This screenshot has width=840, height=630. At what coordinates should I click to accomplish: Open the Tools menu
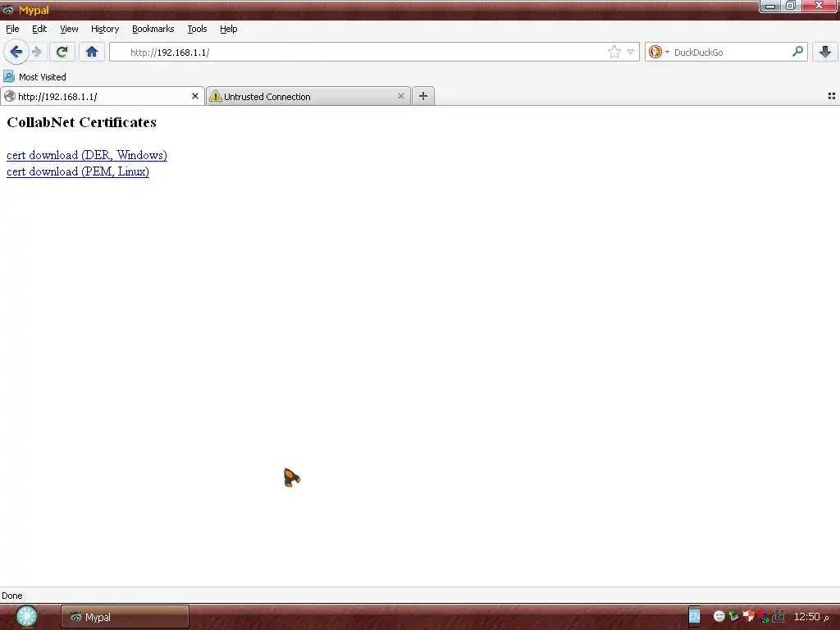coord(197,29)
